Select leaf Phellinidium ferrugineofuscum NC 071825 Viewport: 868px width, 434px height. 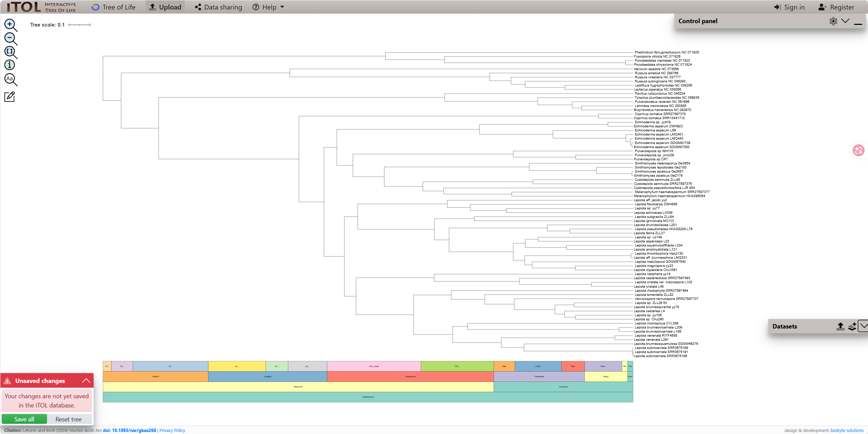tap(666, 52)
